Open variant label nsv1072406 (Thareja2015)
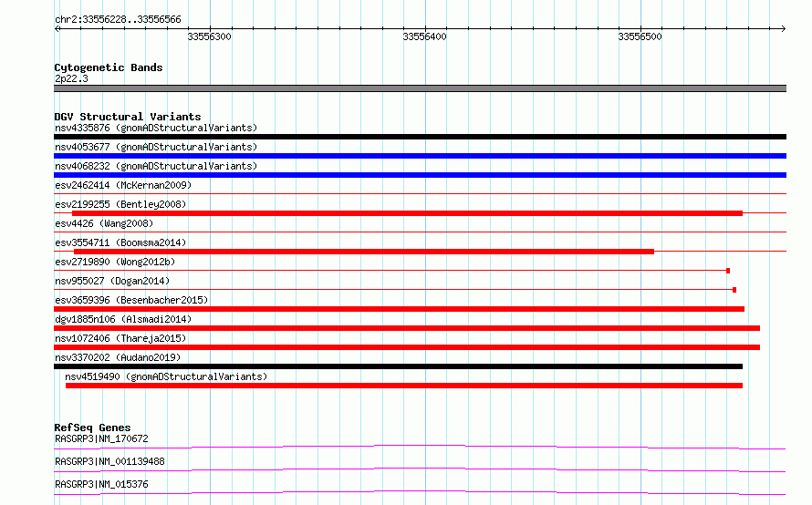This screenshot has height=505, width=812. point(120,338)
